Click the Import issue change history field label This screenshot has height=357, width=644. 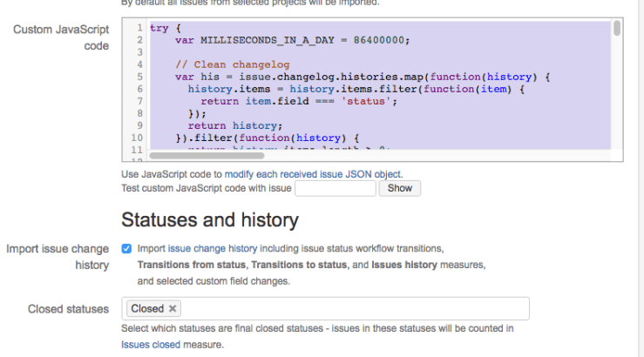[58, 256]
